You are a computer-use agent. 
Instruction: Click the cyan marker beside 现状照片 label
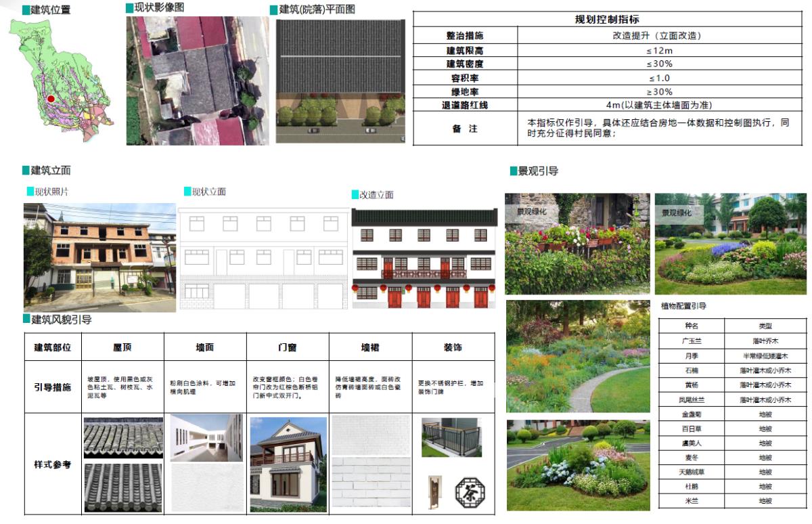tap(30, 192)
